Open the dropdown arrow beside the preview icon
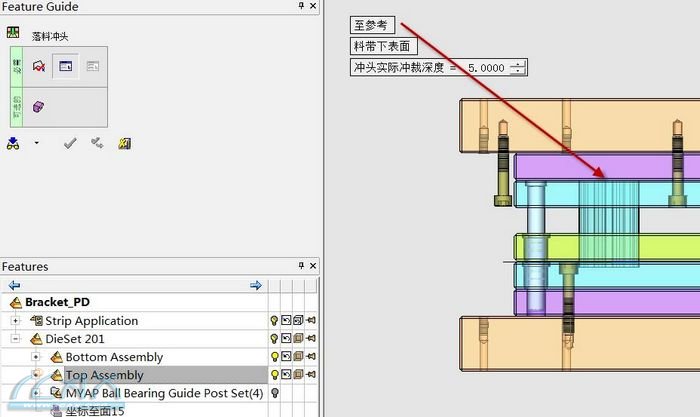Image resolution: width=700 pixels, height=417 pixels. pyautogui.click(x=37, y=143)
